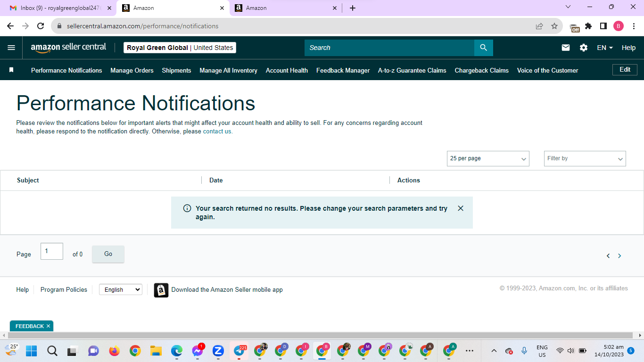Click the Amazon Seller mobile app icon
This screenshot has width=644, height=362.
tap(161, 290)
